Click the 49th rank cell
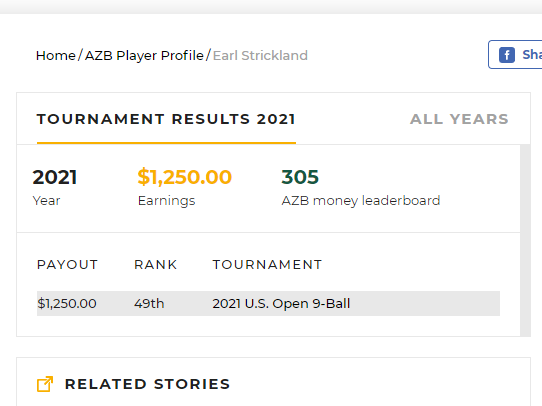Viewport: 542px width, 406px height. 149,304
